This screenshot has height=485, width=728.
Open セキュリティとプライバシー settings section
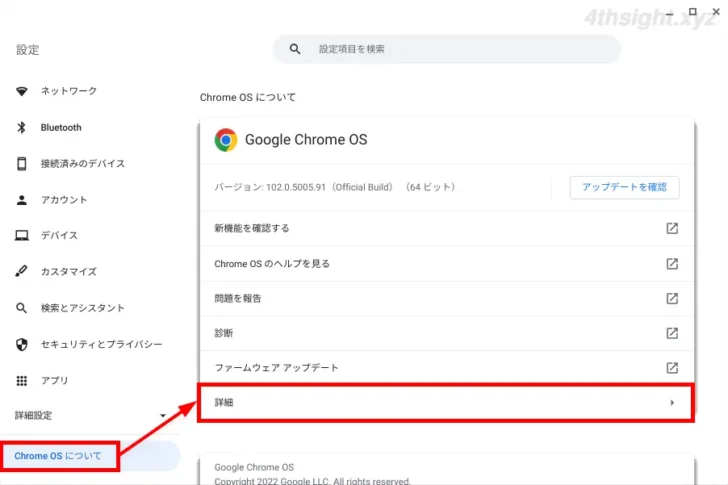pos(102,344)
